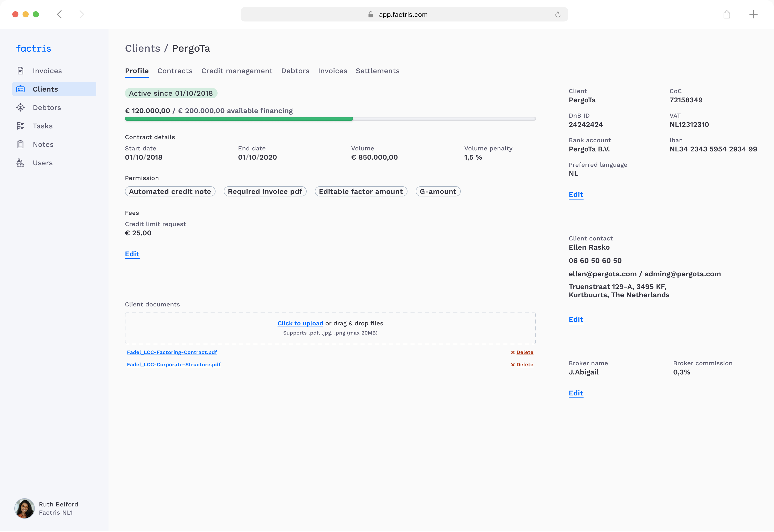Switch to the Contracts tab
774x532 pixels.
pyautogui.click(x=175, y=71)
